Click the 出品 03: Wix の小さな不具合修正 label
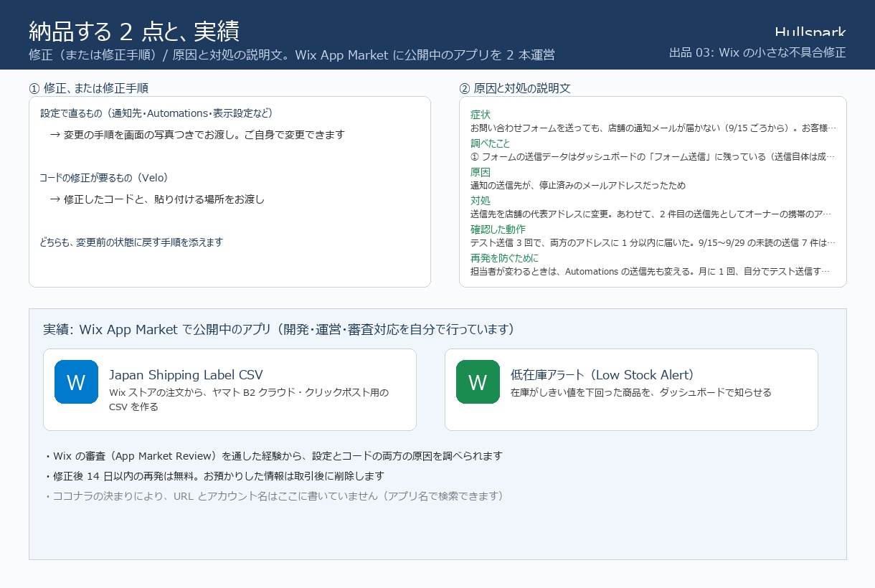The height and width of the screenshot is (588, 875). 757,52
